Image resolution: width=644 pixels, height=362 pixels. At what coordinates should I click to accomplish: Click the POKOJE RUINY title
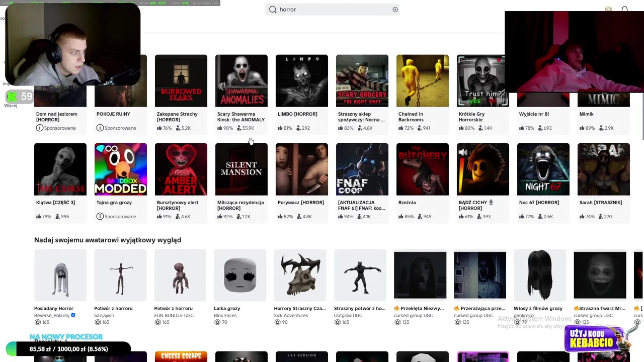click(x=113, y=114)
